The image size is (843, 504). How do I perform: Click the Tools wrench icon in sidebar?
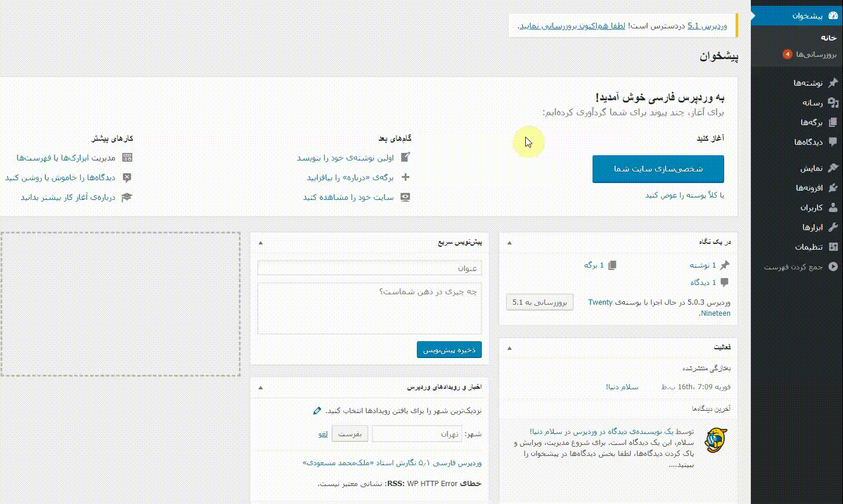[x=833, y=227]
